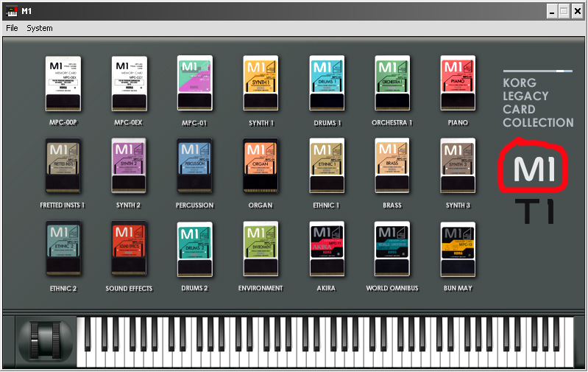The height and width of the screenshot is (372, 588).
Task: Choose the ETHNIC 2 card
Action: (x=63, y=248)
